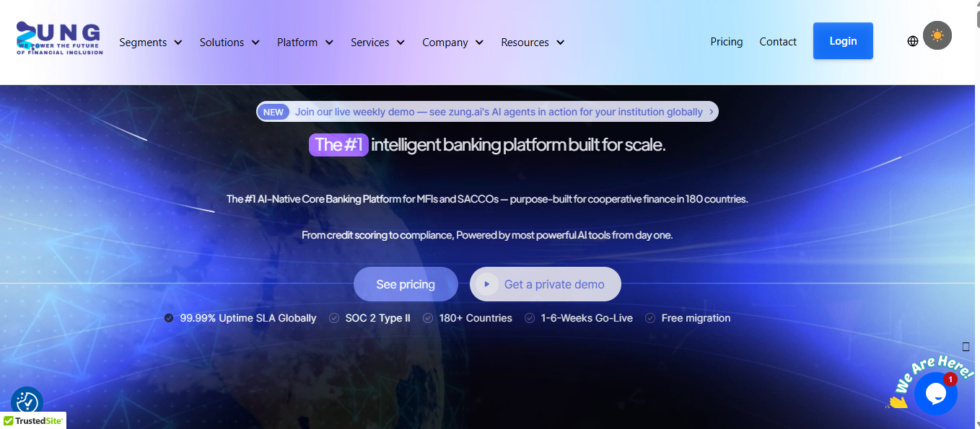Go to the Pricing page link
980x429 pixels.
coord(727,42)
